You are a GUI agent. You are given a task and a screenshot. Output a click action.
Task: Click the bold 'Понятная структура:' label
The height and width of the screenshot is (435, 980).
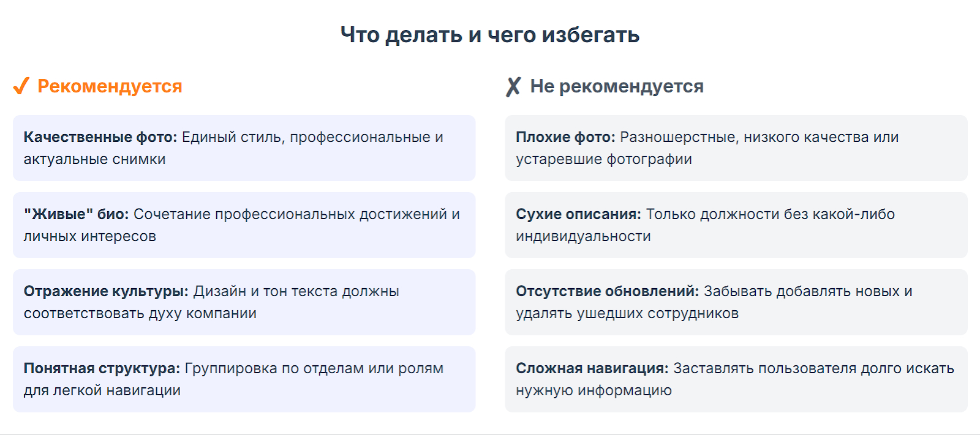(102, 368)
